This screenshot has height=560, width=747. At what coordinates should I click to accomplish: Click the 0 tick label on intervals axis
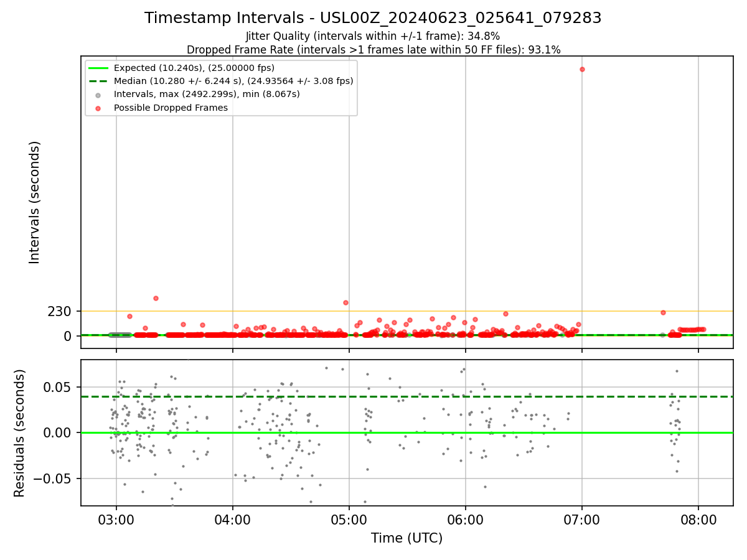click(x=68, y=336)
